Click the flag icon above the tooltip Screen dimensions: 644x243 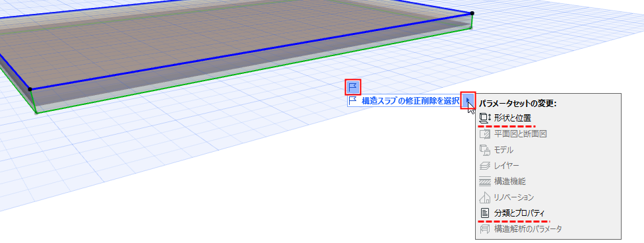353,87
